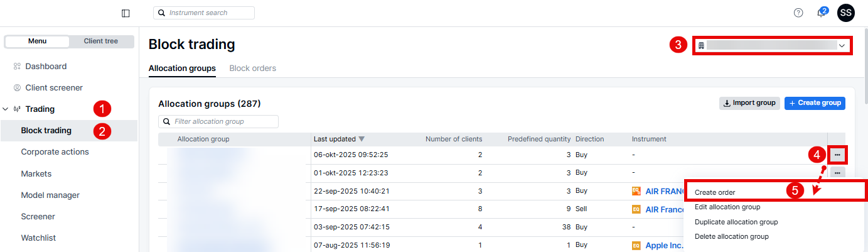Switch sidebar to Menu view
The image size is (868, 252).
point(37,41)
